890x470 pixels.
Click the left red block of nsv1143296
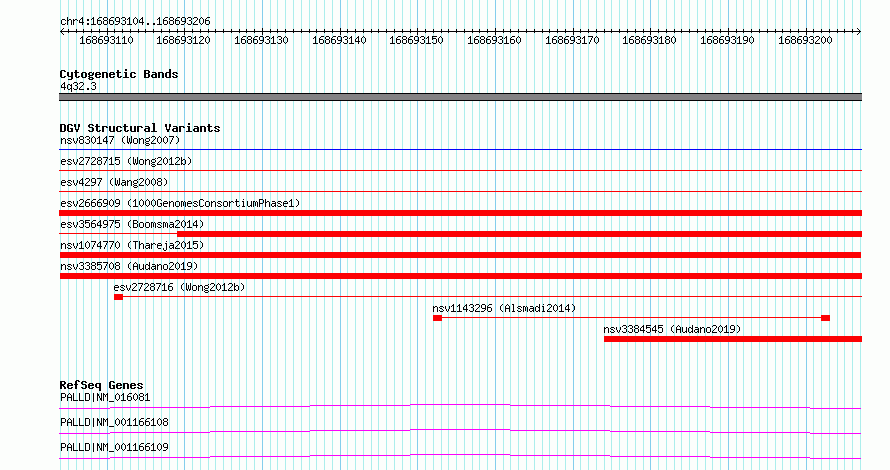click(x=437, y=318)
